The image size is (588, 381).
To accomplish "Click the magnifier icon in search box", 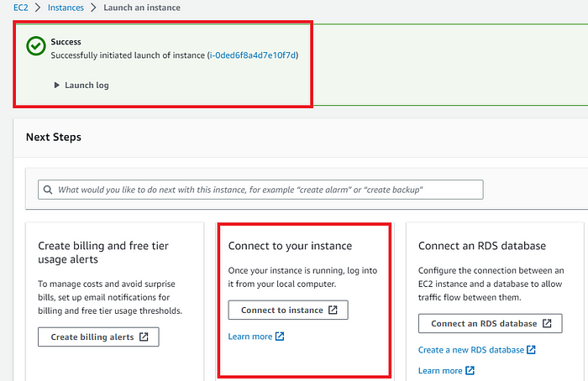I will tap(48, 190).
